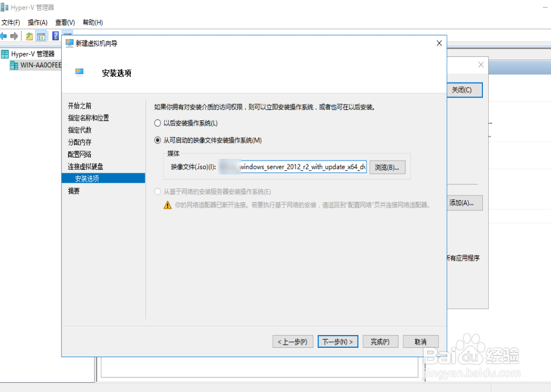Select the WIN-AA0OFEE server icon in sidebar

(x=15, y=65)
